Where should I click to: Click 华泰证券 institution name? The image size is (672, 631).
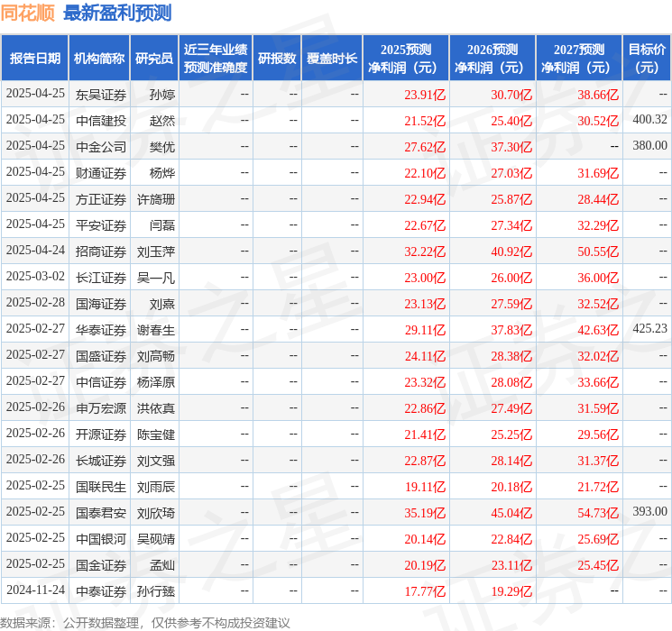(101, 330)
